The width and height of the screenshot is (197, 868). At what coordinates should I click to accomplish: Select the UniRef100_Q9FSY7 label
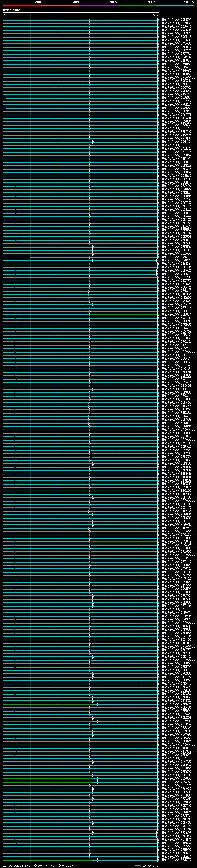177,91
